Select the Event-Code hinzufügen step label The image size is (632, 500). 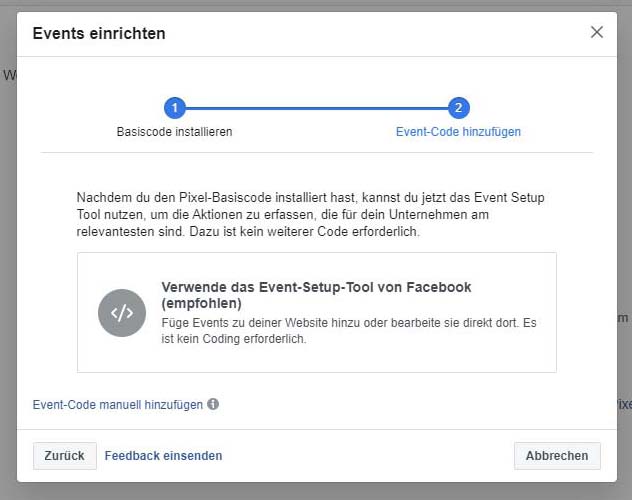(458, 132)
